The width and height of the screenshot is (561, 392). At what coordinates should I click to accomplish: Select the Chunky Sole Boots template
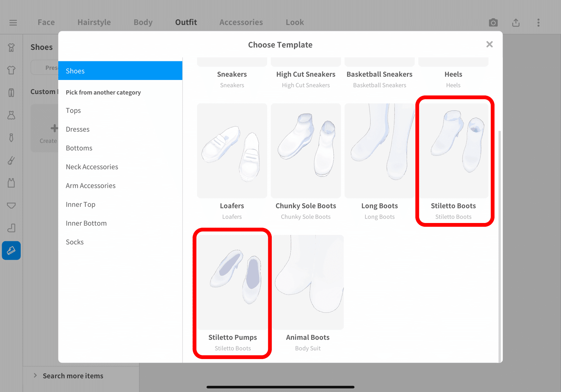pyautogui.click(x=306, y=151)
